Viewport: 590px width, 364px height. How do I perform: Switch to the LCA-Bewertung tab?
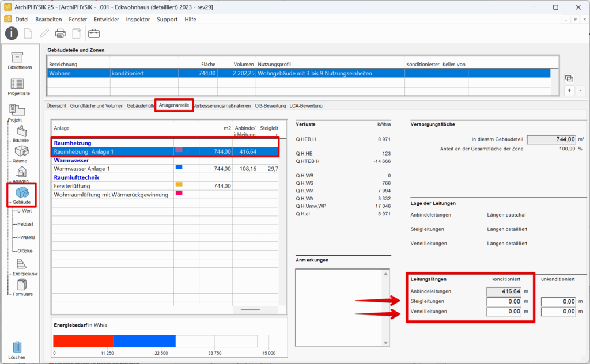[306, 105]
